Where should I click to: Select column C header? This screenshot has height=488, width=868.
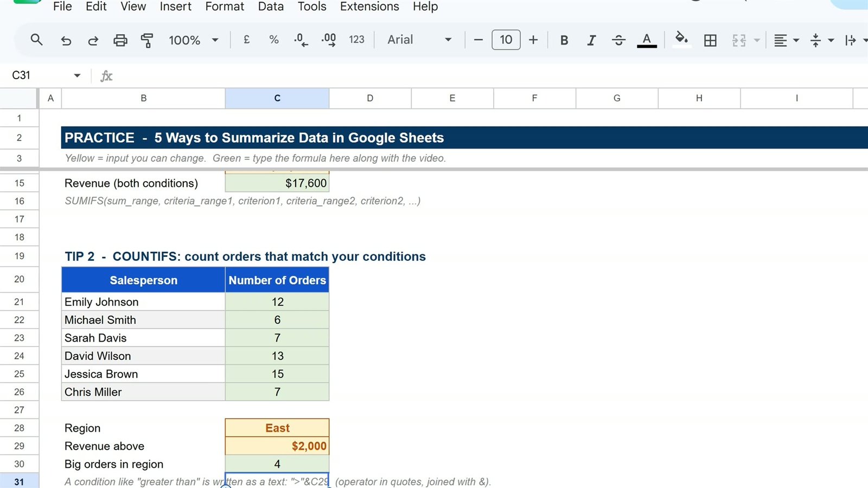point(277,98)
